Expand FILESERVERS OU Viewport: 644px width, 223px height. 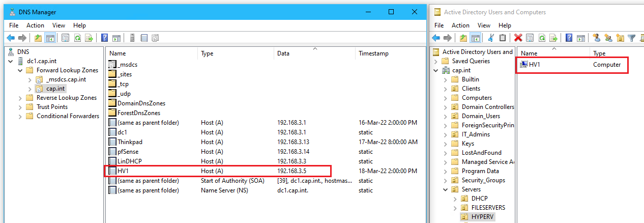pyautogui.click(x=455, y=208)
